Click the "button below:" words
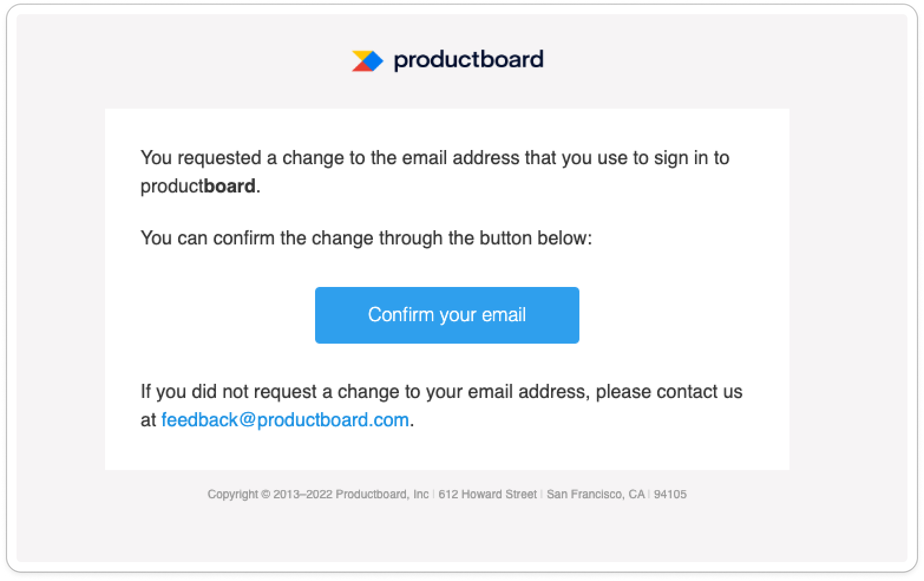924x581 pixels. (535, 238)
